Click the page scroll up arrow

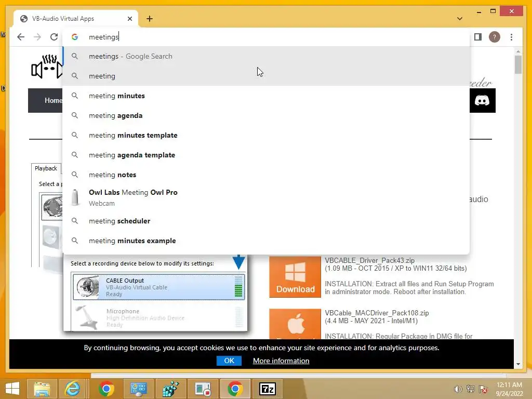click(x=518, y=51)
